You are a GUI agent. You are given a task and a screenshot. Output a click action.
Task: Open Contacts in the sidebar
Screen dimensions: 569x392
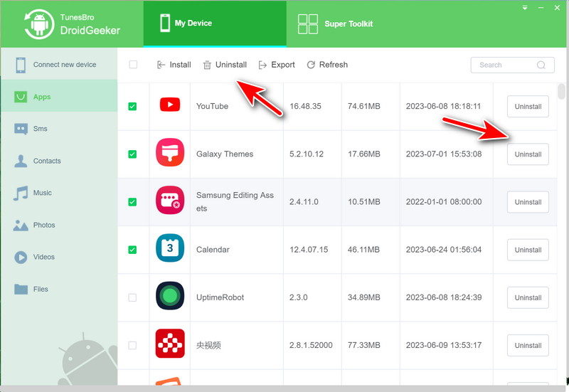59,161
